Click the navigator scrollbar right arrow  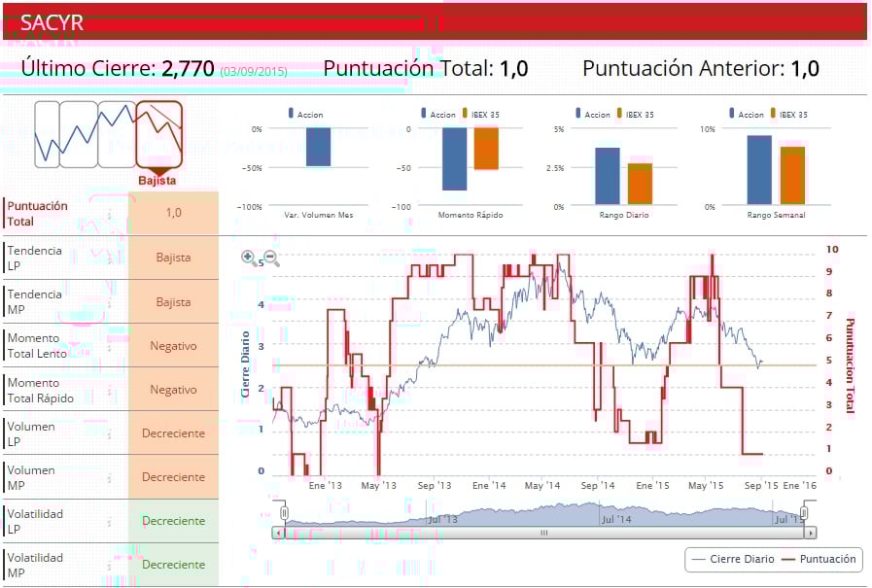point(811,533)
